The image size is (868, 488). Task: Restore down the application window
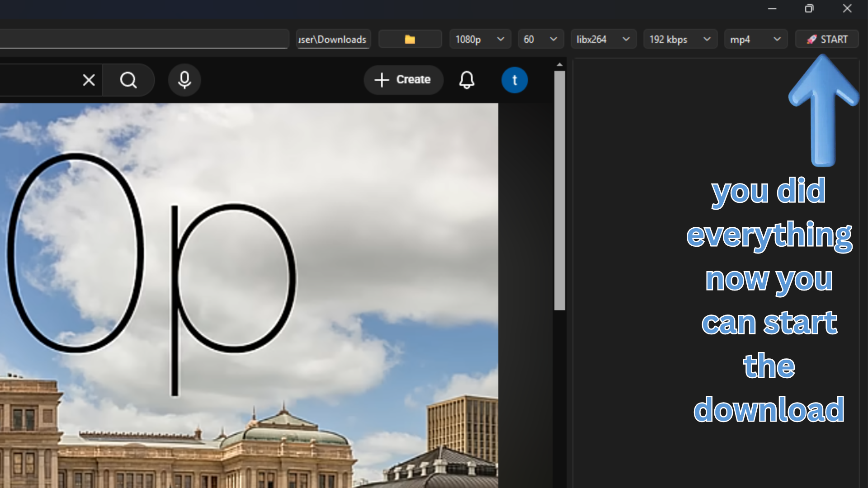pyautogui.click(x=809, y=9)
